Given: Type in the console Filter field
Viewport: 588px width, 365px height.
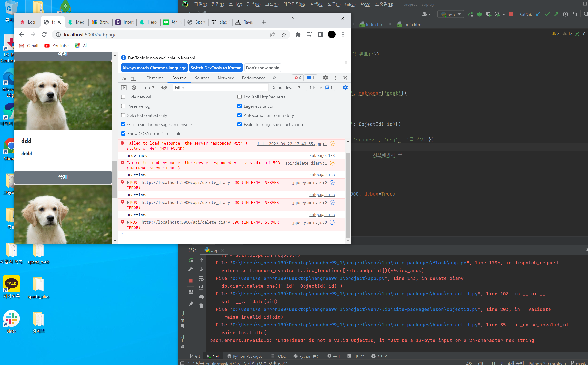Looking at the screenshot, I should (x=220, y=88).
